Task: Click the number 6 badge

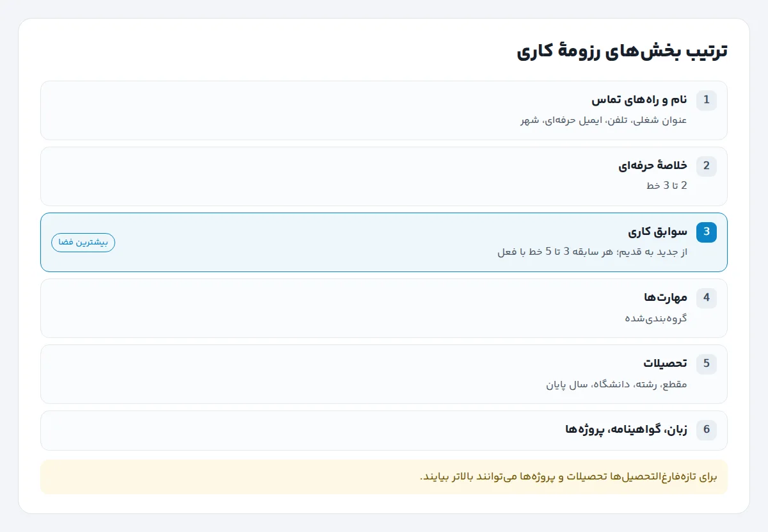Action: click(707, 430)
